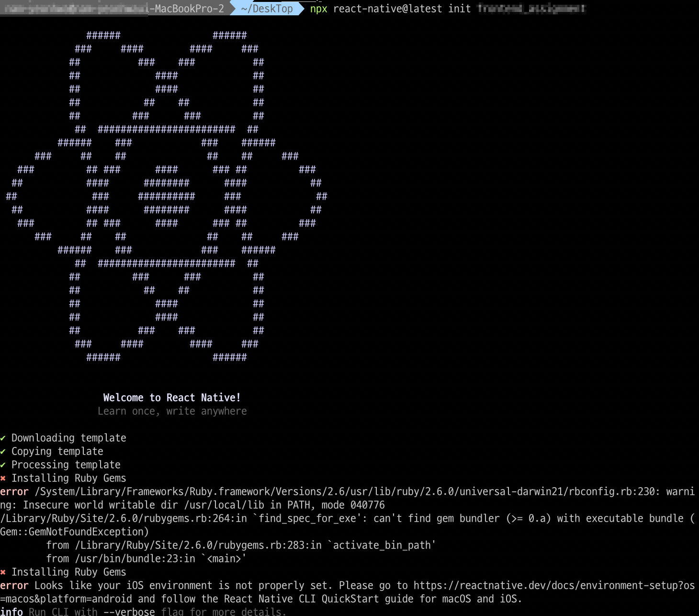Select the "Learn once, write anywhere" tagline
699x616 pixels.
click(x=172, y=411)
